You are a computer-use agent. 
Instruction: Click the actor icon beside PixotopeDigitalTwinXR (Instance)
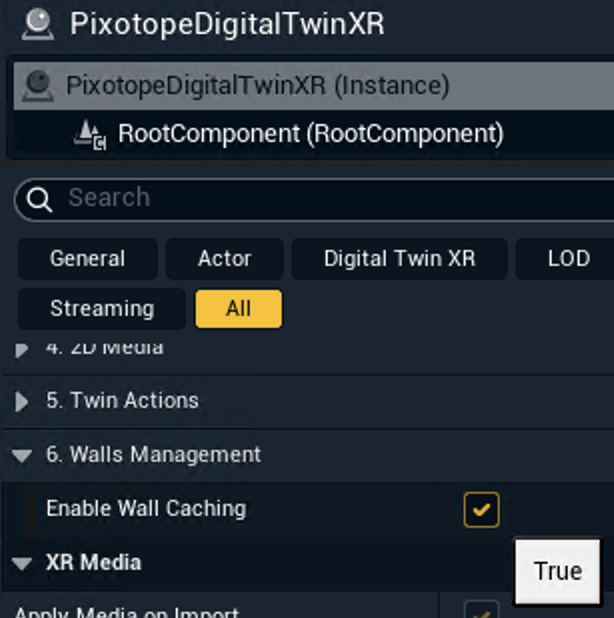point(38,86)
